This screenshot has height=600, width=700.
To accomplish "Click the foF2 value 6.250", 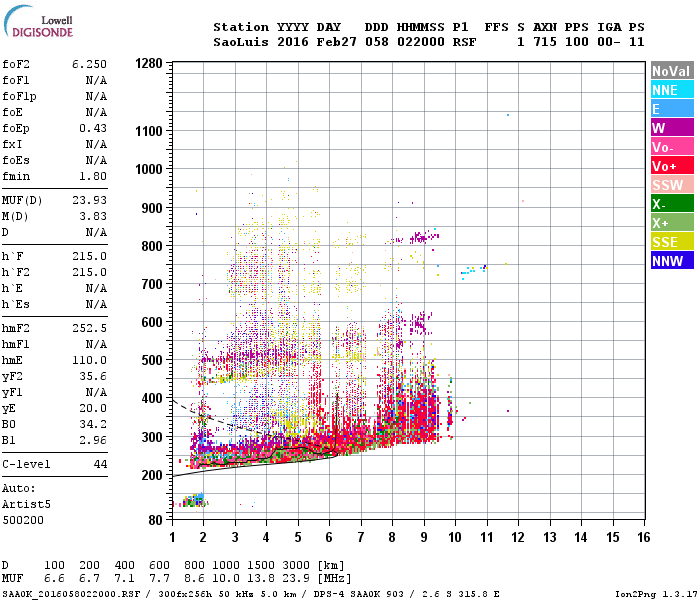I will click(x=89, y=64).
